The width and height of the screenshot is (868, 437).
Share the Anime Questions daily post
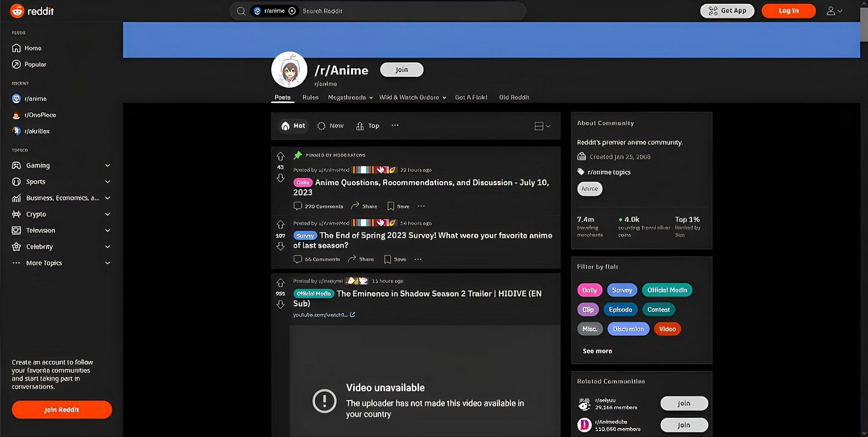364,206
